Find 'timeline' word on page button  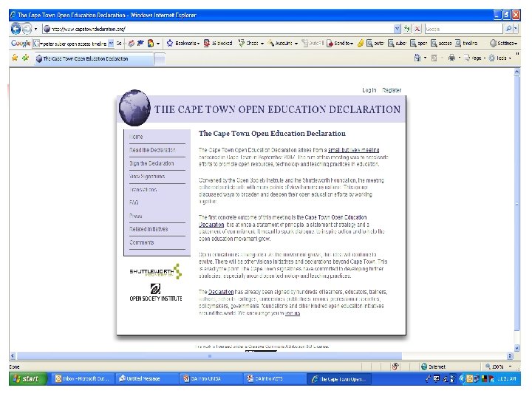466,43
